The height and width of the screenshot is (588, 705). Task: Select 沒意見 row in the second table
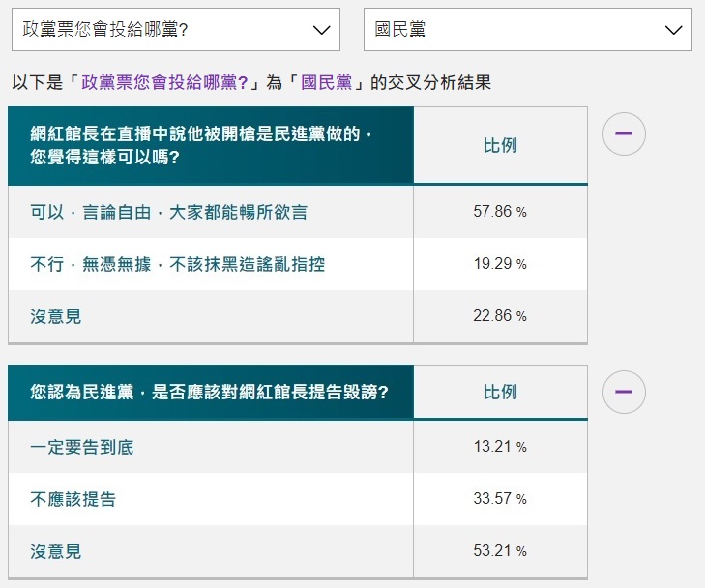click(298, 551)
